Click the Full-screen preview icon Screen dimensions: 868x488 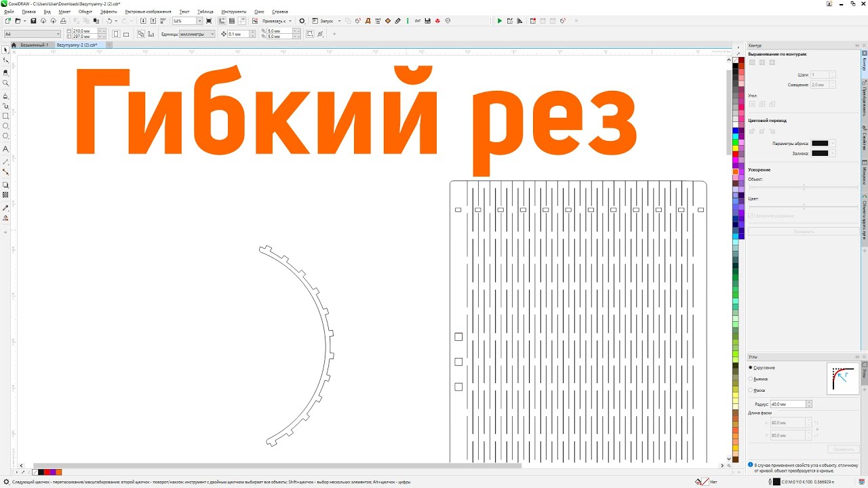pyautogui.click(x=209, y=21)
